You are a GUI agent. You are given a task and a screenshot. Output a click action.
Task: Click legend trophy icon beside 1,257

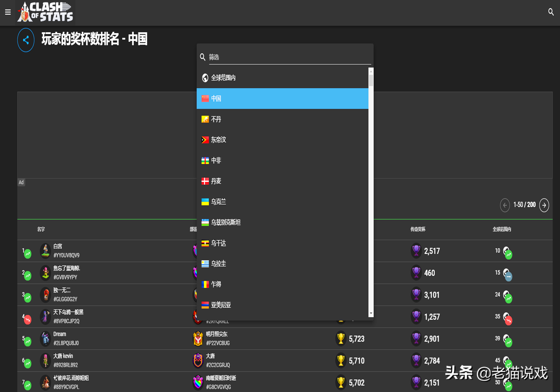416,316
